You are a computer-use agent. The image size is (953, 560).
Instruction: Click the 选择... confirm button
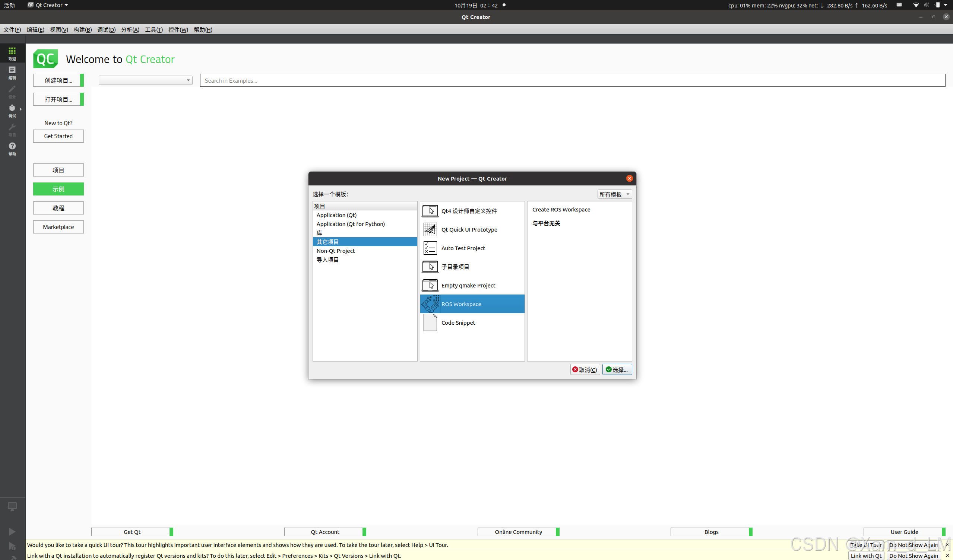click(617, 370)
